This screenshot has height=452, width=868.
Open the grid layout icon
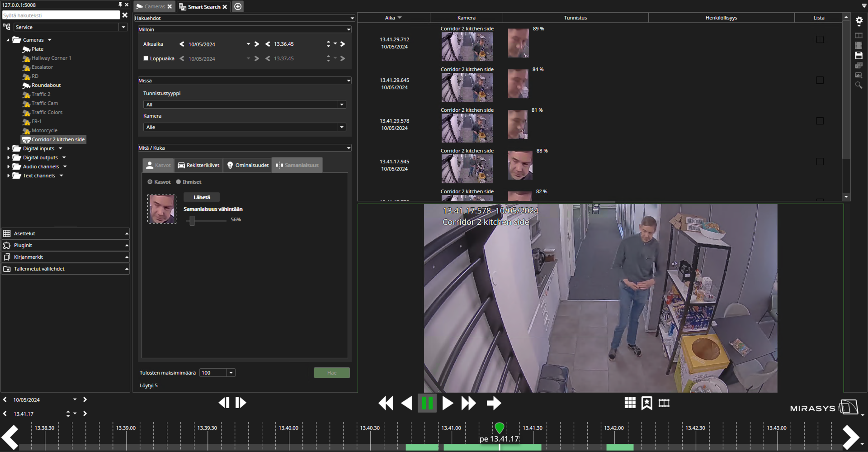pyautogui.click(x=630, y=403)
